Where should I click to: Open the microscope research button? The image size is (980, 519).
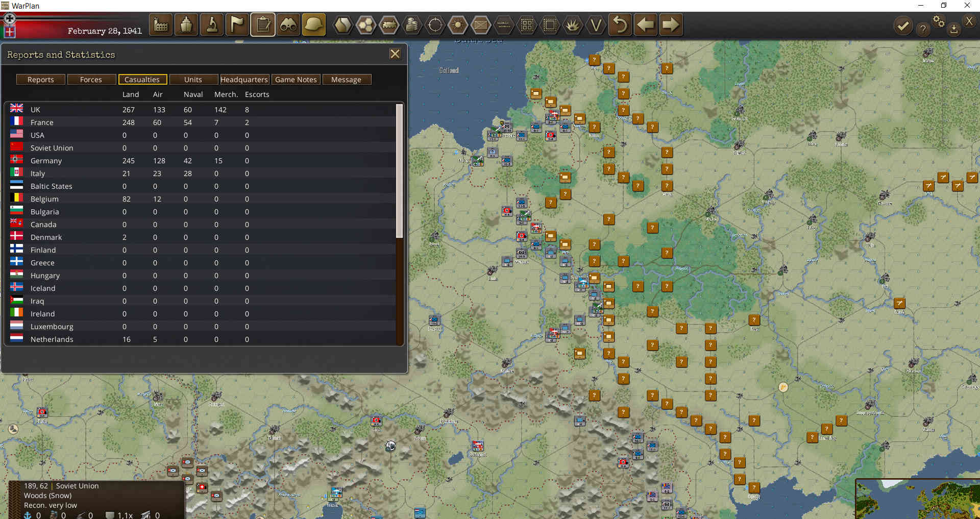212,24
